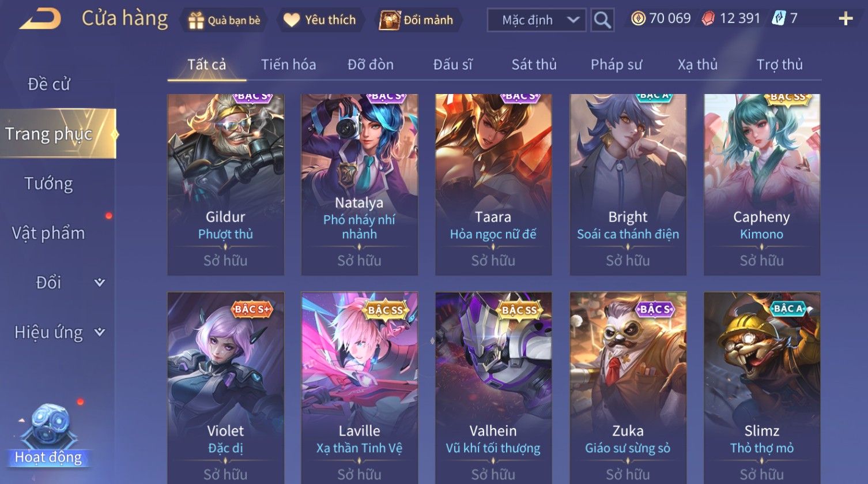Open the Mặc định sort dropdown

click(536, 20)
